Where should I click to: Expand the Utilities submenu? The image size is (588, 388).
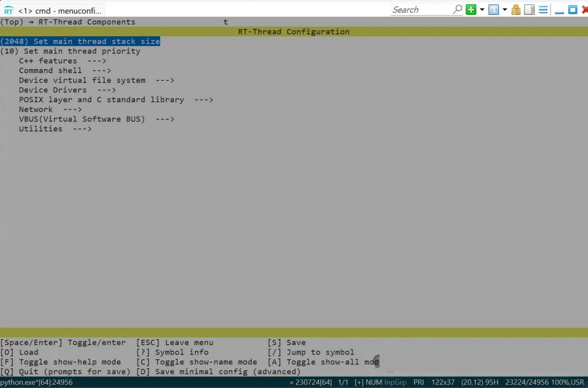pos(55,129)
